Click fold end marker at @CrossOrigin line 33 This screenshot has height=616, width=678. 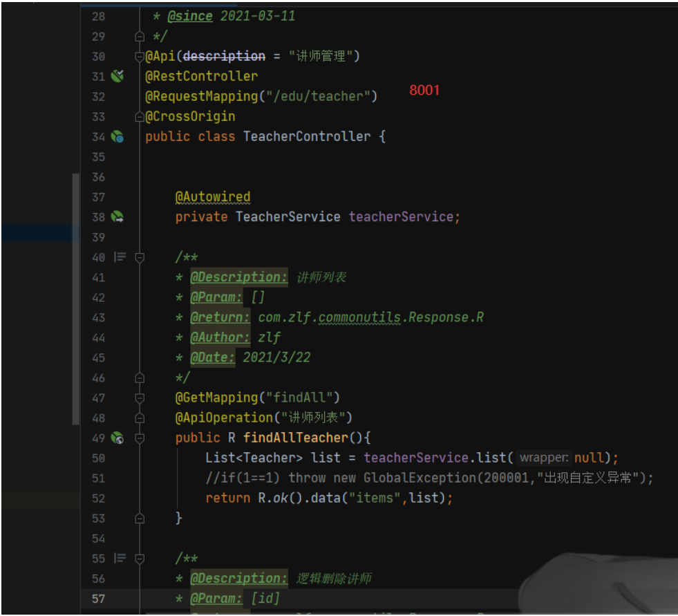139,117
